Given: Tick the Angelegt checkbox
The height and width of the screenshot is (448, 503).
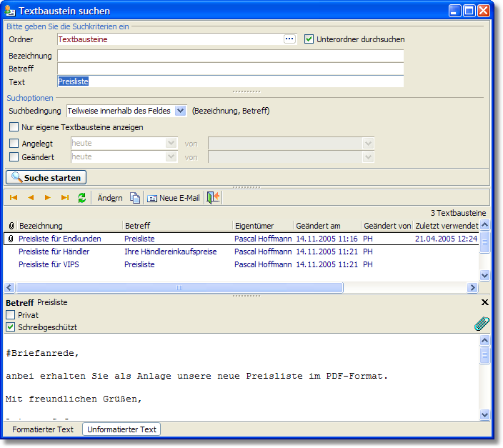Looking at the screenshot, I should tap(14, 144).
